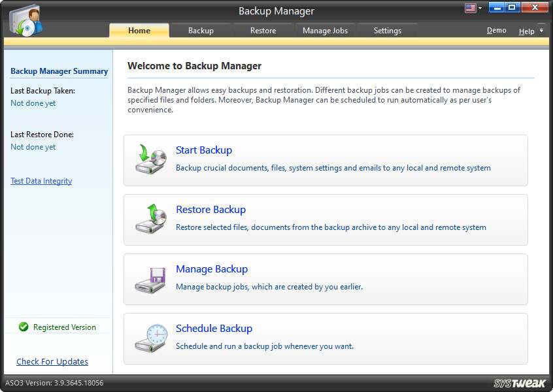The height and width of the screenshot is (392, 553).
Task: Click the green Registered Version checkmark icon
Action: pos(24,327)
